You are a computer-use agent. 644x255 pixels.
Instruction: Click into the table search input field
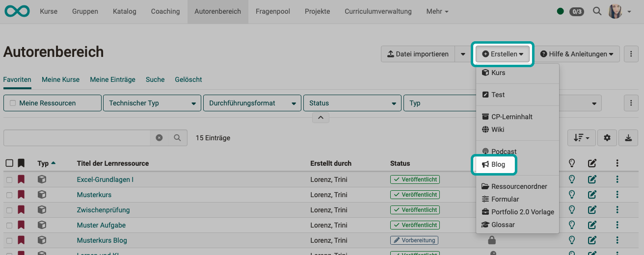tap(77, 138)
